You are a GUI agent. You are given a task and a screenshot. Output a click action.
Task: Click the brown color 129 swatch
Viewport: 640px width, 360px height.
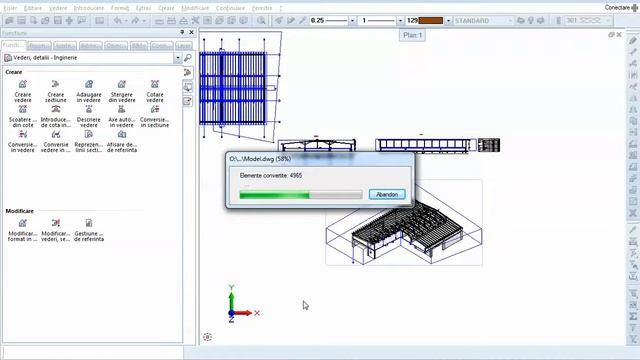[x=431, y=20]
